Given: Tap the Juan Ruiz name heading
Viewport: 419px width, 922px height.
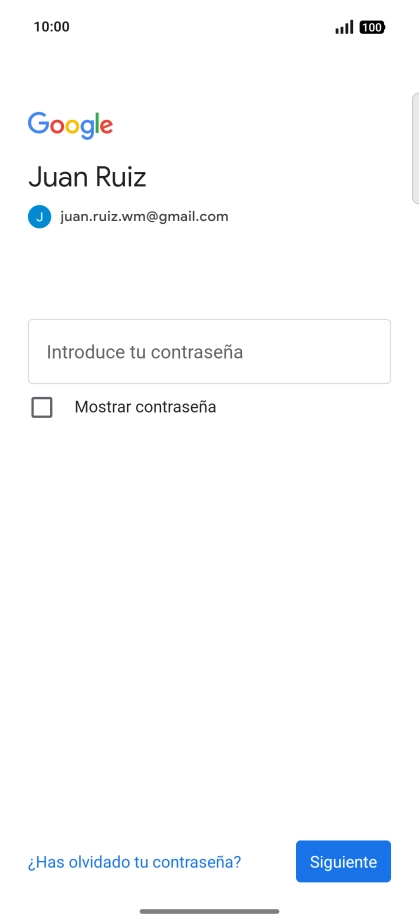Looking at the screenshot, I should [x=87, y=177].
